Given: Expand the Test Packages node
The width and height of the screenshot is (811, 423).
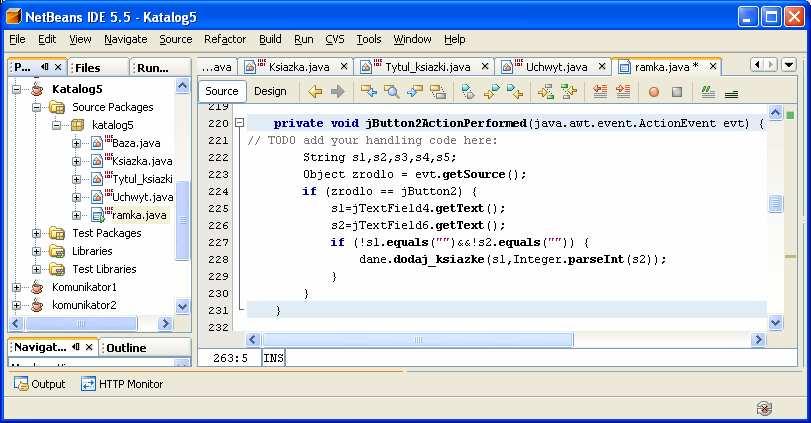Looking at the screenshot, I should click(x=36, y=233).
